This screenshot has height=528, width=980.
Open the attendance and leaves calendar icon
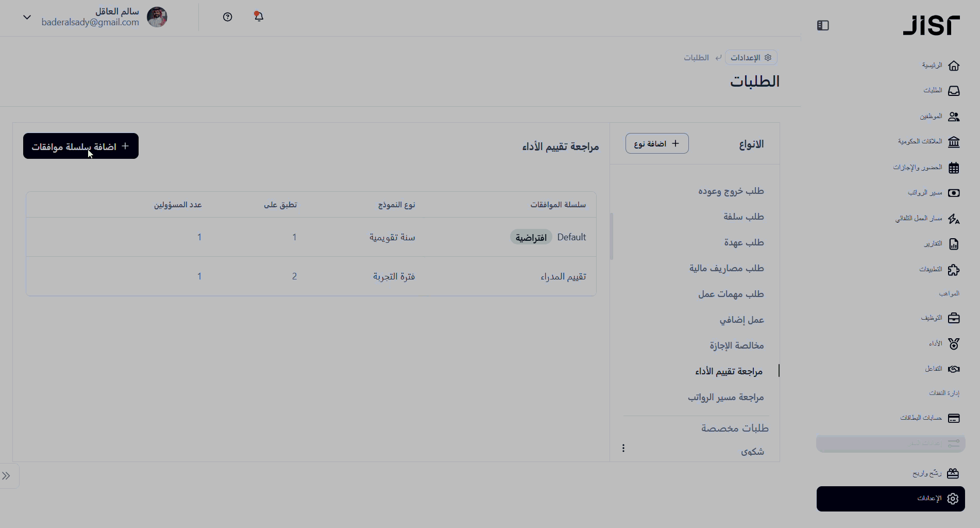pyautogui.click(x=953, y=168)
